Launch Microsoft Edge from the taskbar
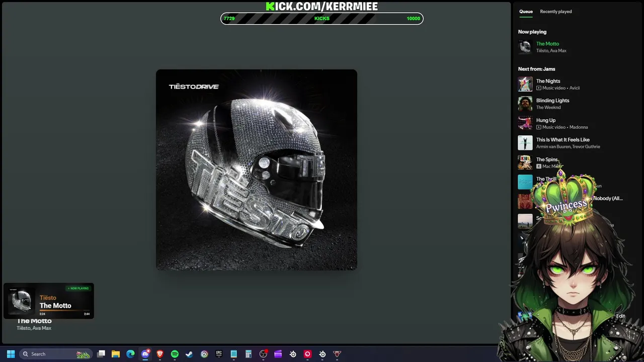 click(x=130, y=354)
